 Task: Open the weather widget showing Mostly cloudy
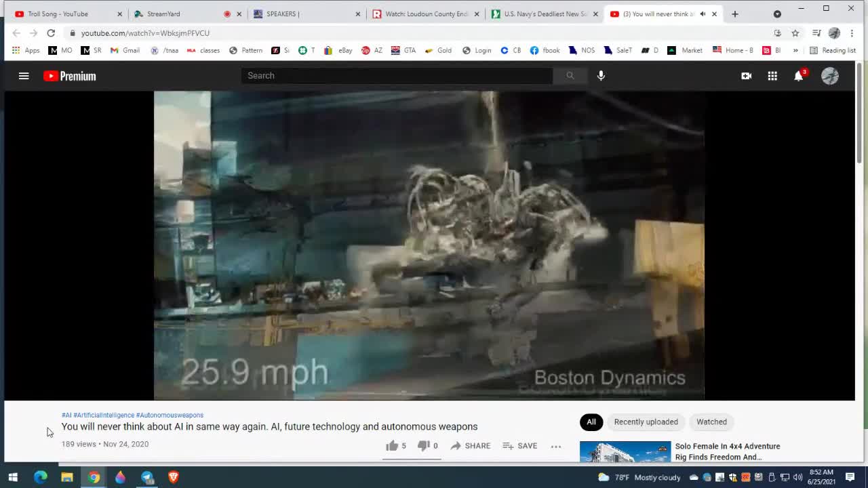pyautogui.click(x=639, y=477)
